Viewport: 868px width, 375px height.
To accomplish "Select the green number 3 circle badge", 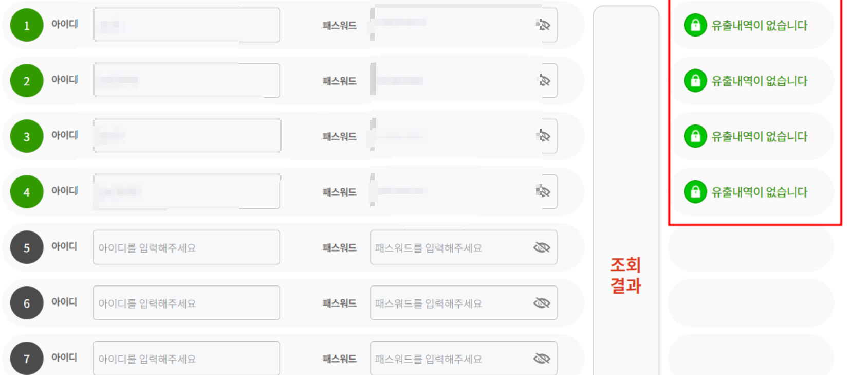I will tap(26, 136).
